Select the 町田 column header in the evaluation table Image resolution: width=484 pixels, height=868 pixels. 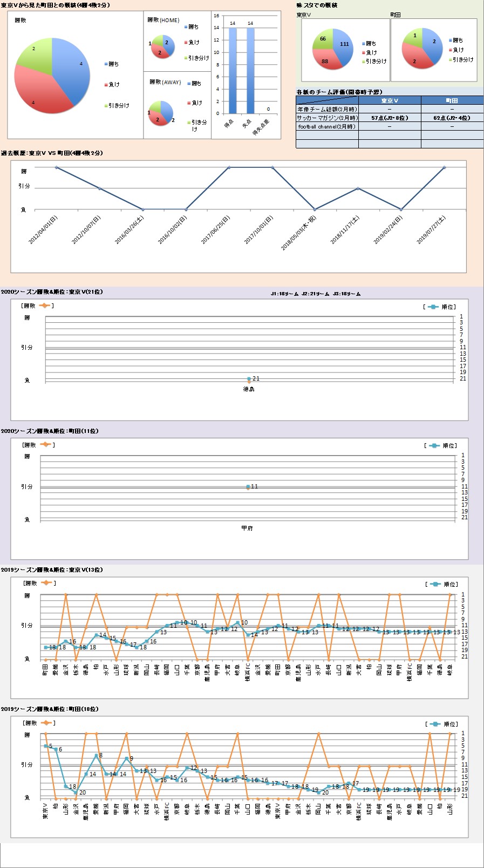tap(452, 100)
